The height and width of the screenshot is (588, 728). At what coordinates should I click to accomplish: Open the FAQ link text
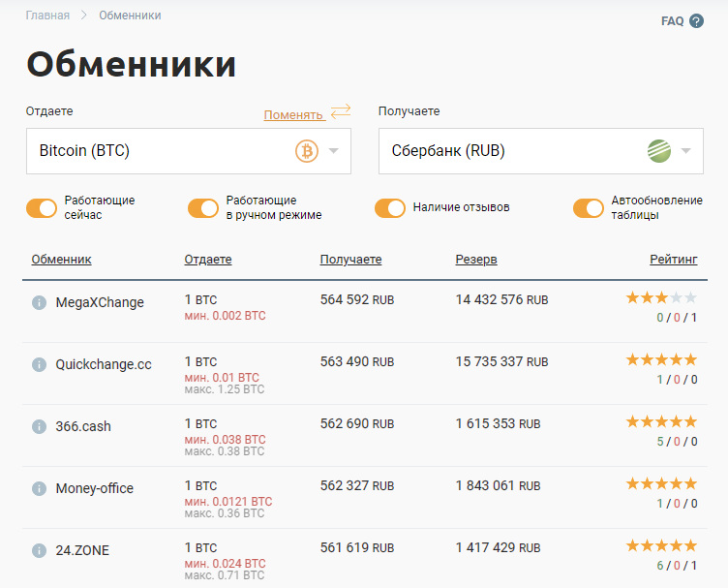672,21
